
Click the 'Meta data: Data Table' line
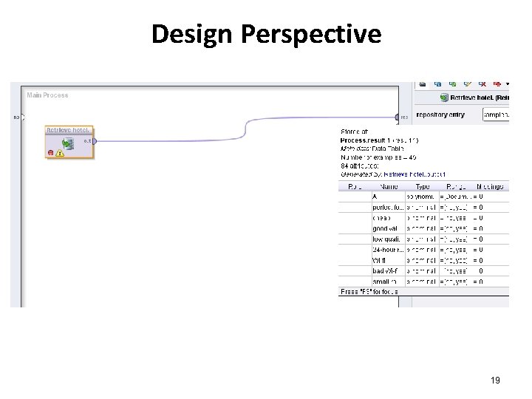pyautogui.click(x=372, y=149)
